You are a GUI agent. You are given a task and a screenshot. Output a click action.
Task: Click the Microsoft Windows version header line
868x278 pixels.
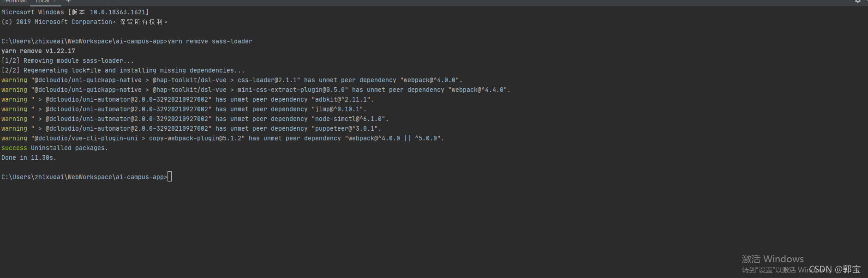pos(75,12)
